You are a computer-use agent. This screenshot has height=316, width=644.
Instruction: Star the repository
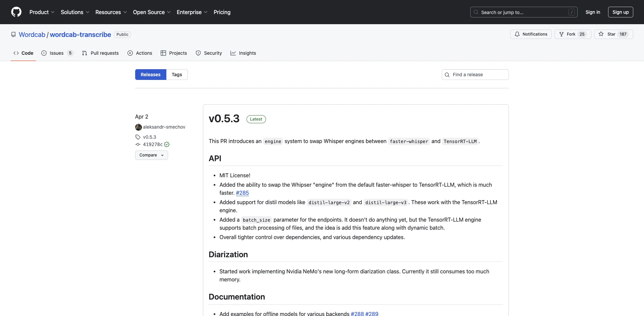(613, 34)
